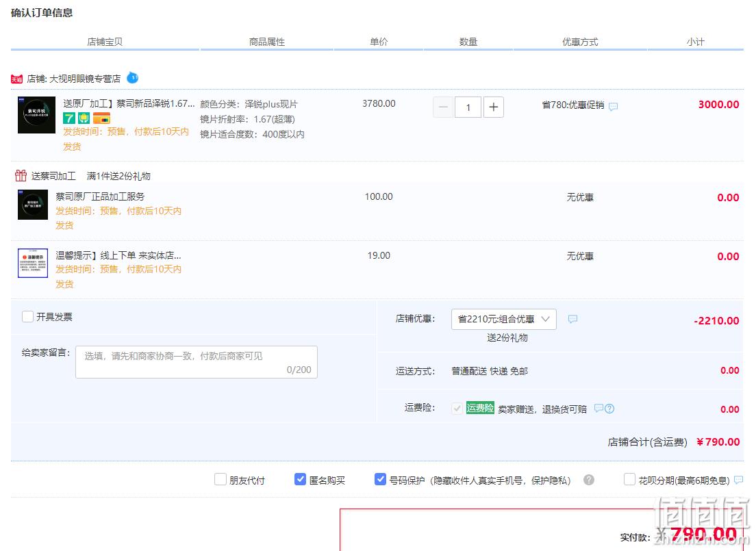Click 数量 column header
Screen dimensions: 756x551
(468, 42)
